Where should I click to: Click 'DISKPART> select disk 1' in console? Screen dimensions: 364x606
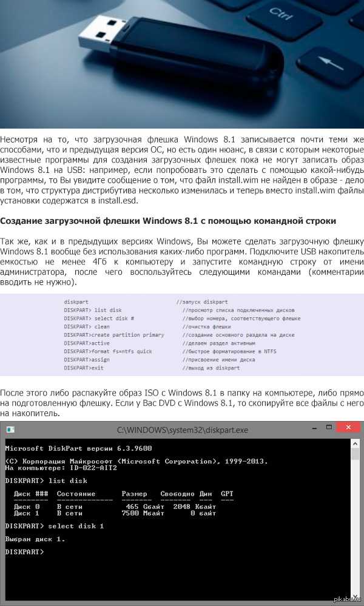click(55, 526)
